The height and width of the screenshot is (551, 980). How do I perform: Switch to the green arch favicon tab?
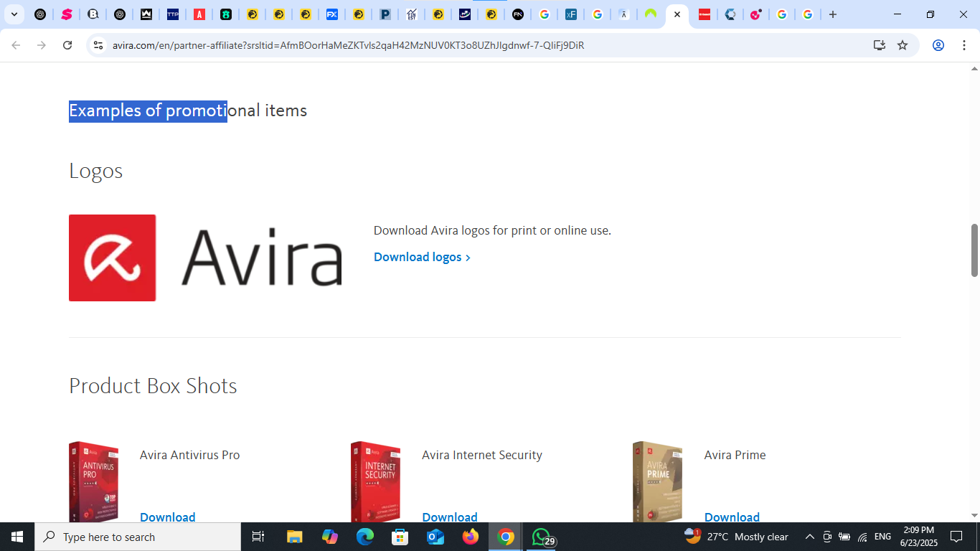[x=651, y=14]
